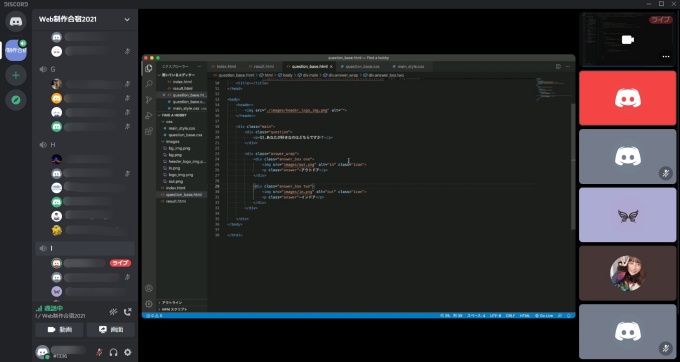Open Run and Debug view in VS Code

coord(149,115)
